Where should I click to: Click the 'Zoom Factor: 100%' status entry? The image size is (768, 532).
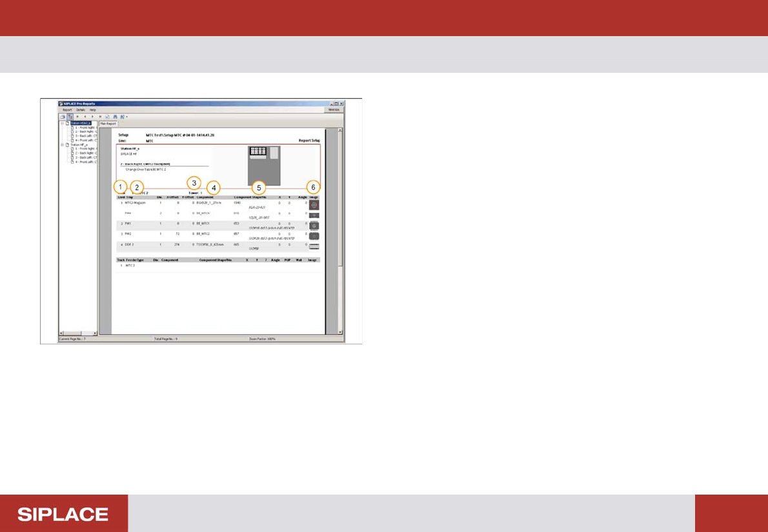tap(263, 339)
